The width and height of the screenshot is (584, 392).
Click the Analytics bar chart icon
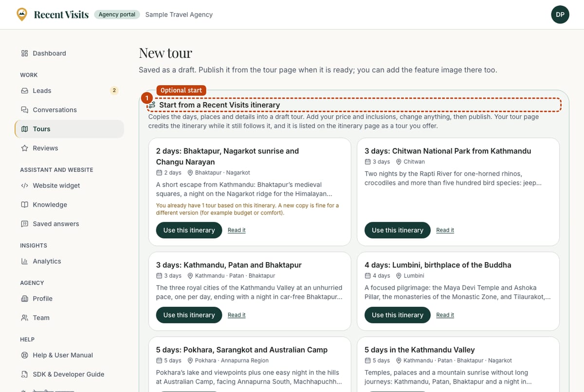[x=24, y=262]
